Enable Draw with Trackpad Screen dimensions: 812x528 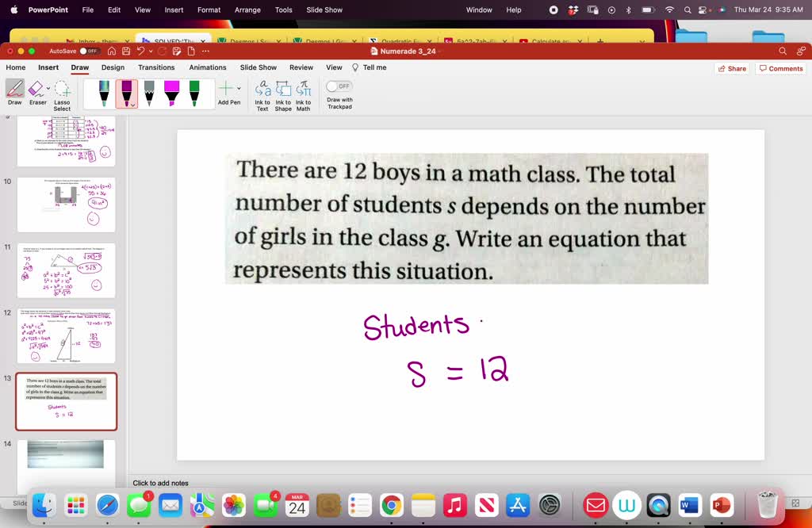339,86
